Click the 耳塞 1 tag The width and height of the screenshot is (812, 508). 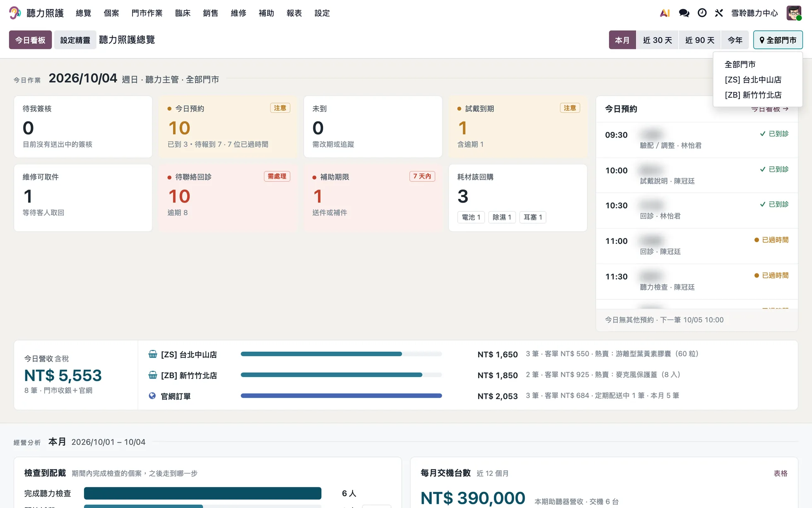[533, 217]
